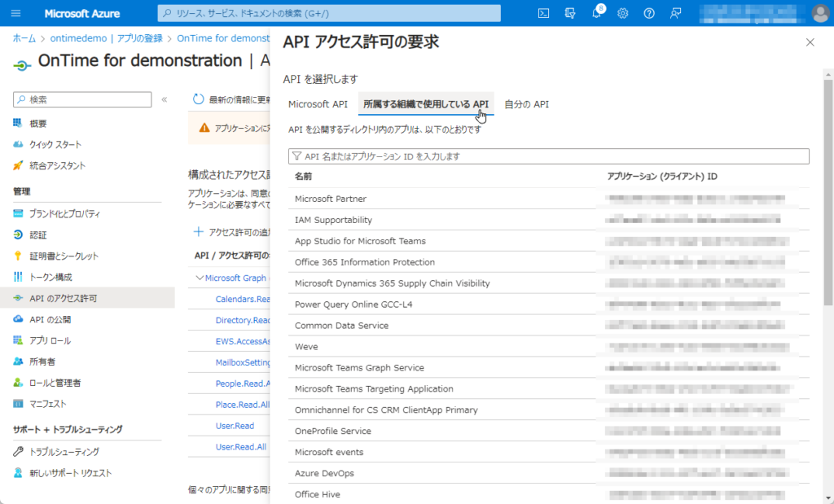
Task: Open the Azure portal hamburger menu
Action: pyautogui.click(x=16, y=13)
